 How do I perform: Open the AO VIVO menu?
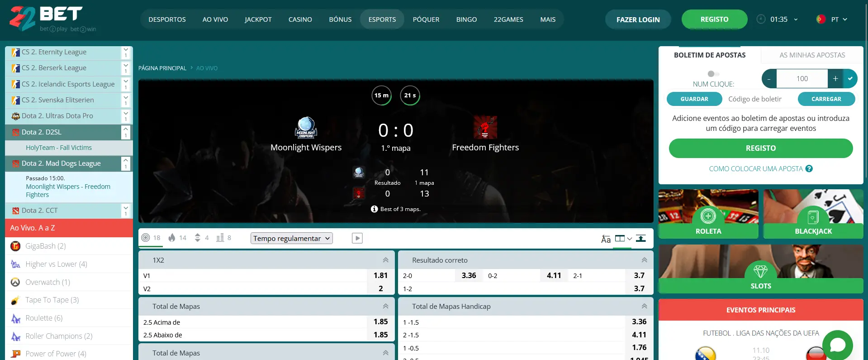click(215, 19)
